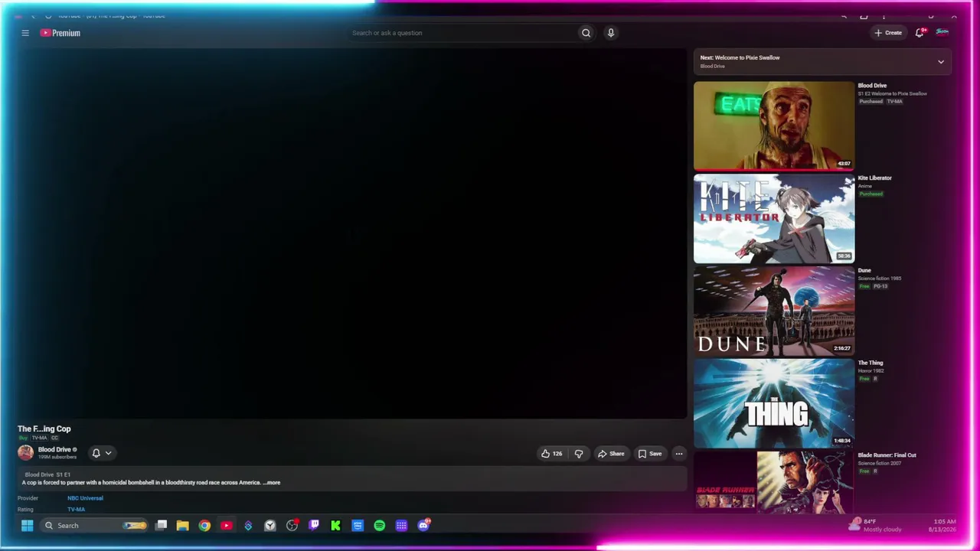The width and height of the screenshot is (980, 551).
Task: Expand description with '...more'
Action: coord(272,483)
